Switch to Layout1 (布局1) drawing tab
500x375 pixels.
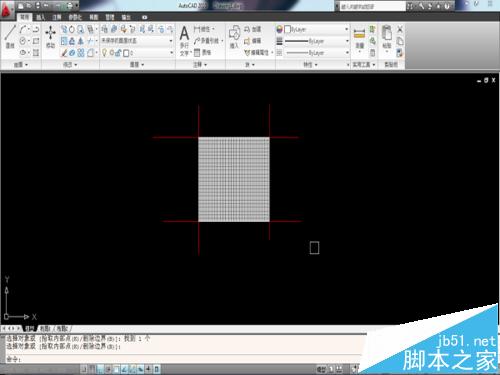(45, 329)
